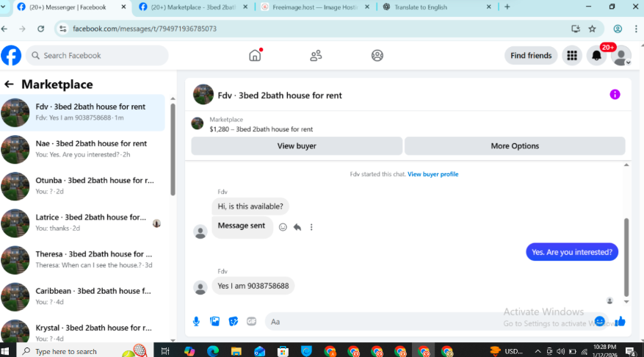Switch to Freeimage.host browser tab
The height and width of the screenshot is (357, 644).
pos(315,7)
